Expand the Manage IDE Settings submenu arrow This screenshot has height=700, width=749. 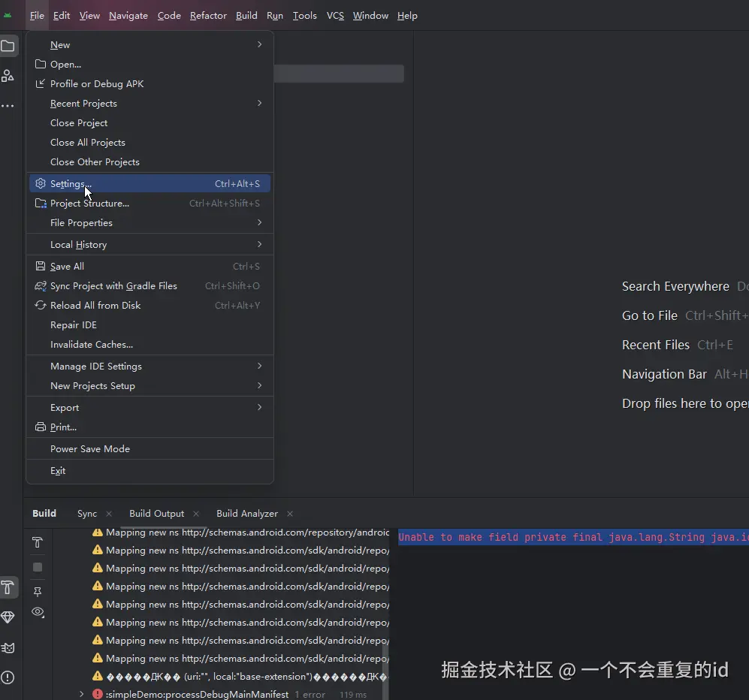click(x=259, y=366)
